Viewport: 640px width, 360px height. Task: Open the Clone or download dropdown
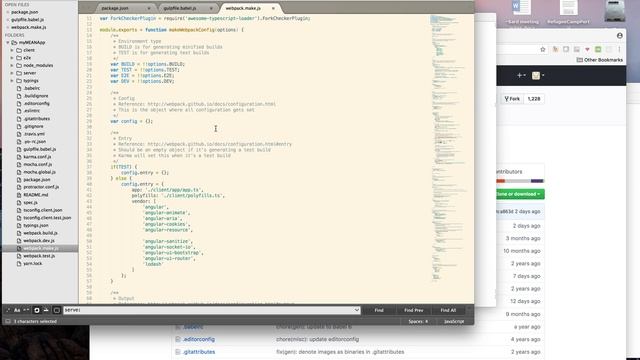pos(520,194)
